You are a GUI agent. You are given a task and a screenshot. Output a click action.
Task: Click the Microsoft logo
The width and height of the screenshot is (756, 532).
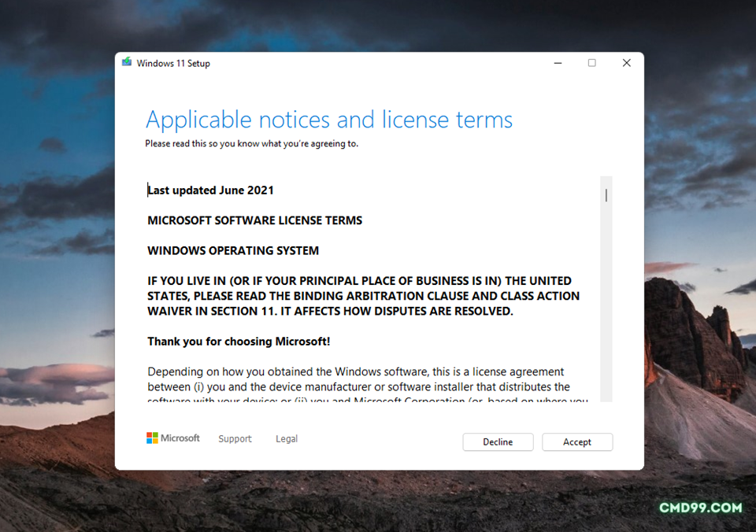(172, 438)
